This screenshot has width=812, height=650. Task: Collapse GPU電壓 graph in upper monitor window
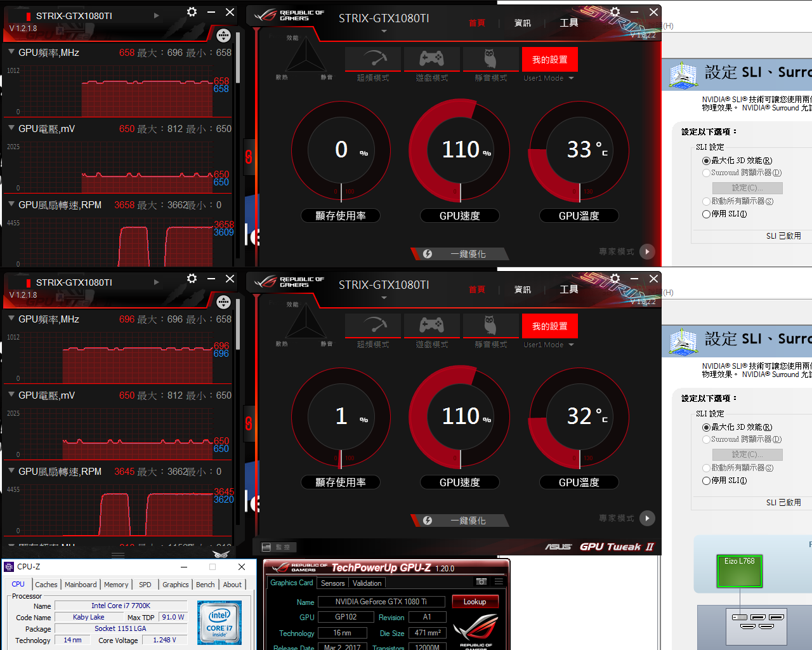11,128
